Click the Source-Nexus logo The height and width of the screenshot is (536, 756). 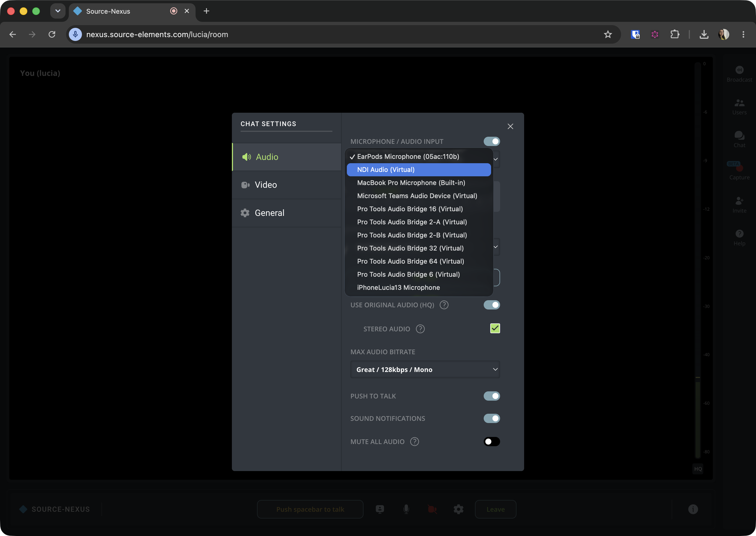tap(55, 509)
